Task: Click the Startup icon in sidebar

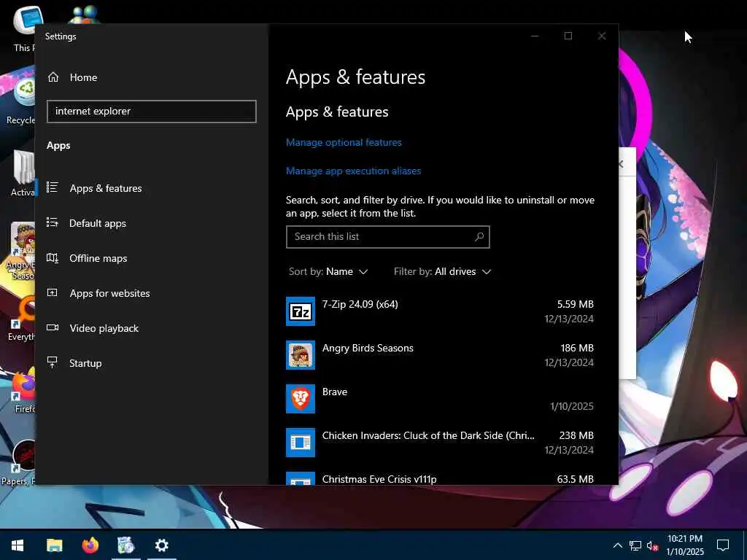Action: click(x=53, y=362)
